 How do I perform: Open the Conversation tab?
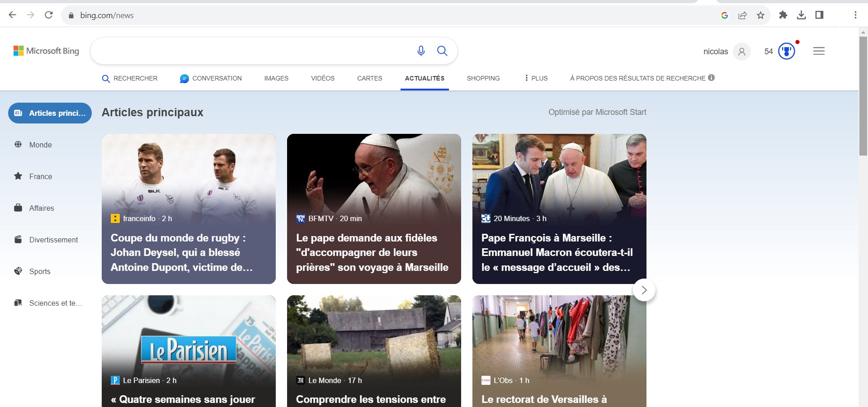[x=211, y=78]
